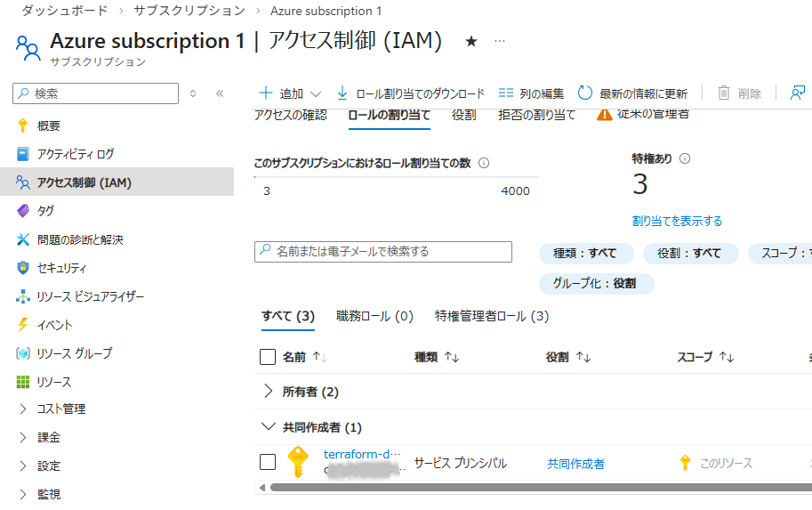812x510 pixels.
Task: Collapse the 共同作成者 (1) group
Action: coord(269,427)
